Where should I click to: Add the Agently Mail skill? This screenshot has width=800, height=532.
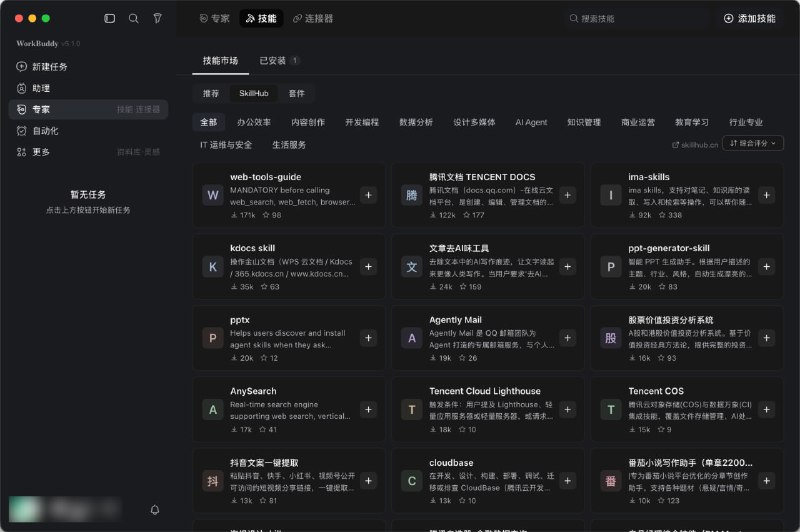click(567, 338)
